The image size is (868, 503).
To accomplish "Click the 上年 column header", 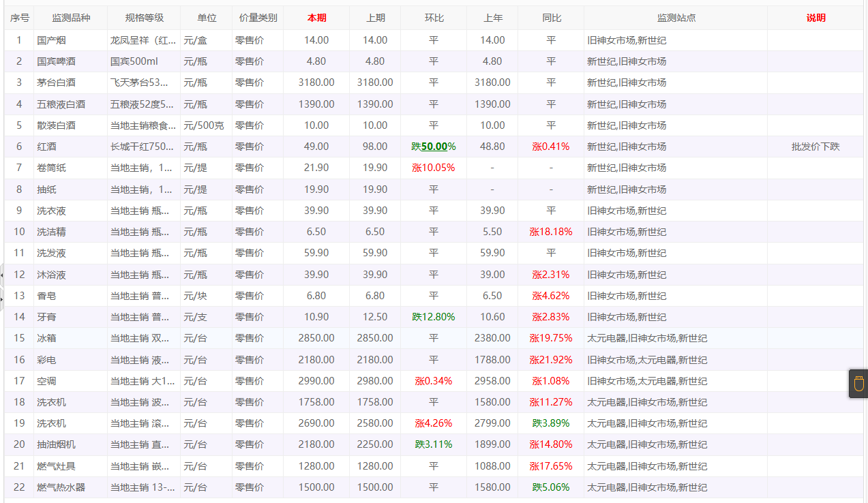I will pyautogui.click(x=492, y=18).
